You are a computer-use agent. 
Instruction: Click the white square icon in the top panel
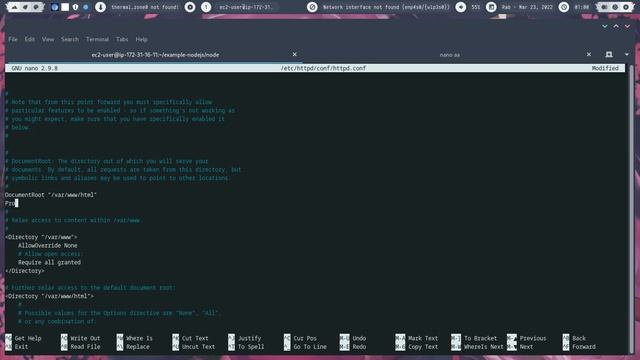pos(65,7)
